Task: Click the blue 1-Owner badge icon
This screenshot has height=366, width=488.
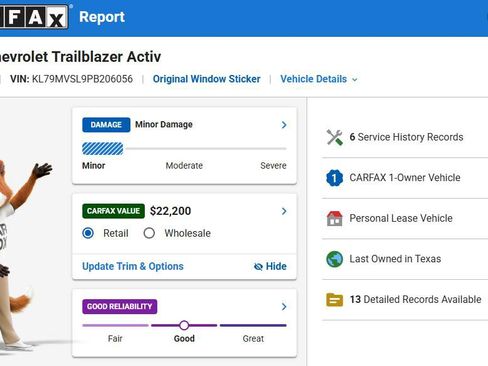Action: coord(335,178)
